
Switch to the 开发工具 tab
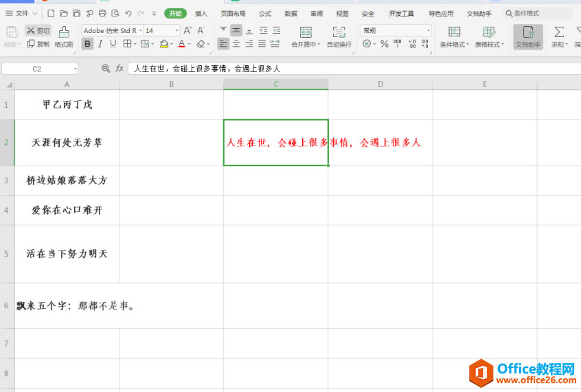(401, 14)
